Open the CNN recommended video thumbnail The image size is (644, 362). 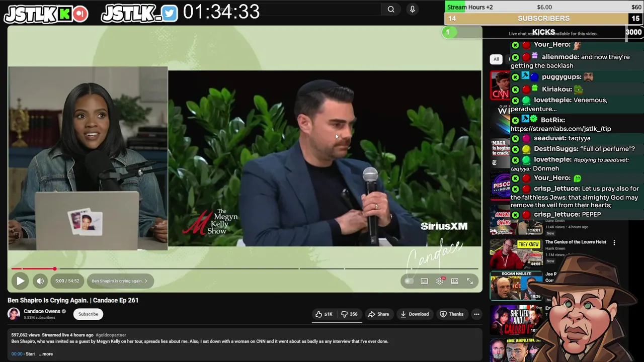pos(500,85)
